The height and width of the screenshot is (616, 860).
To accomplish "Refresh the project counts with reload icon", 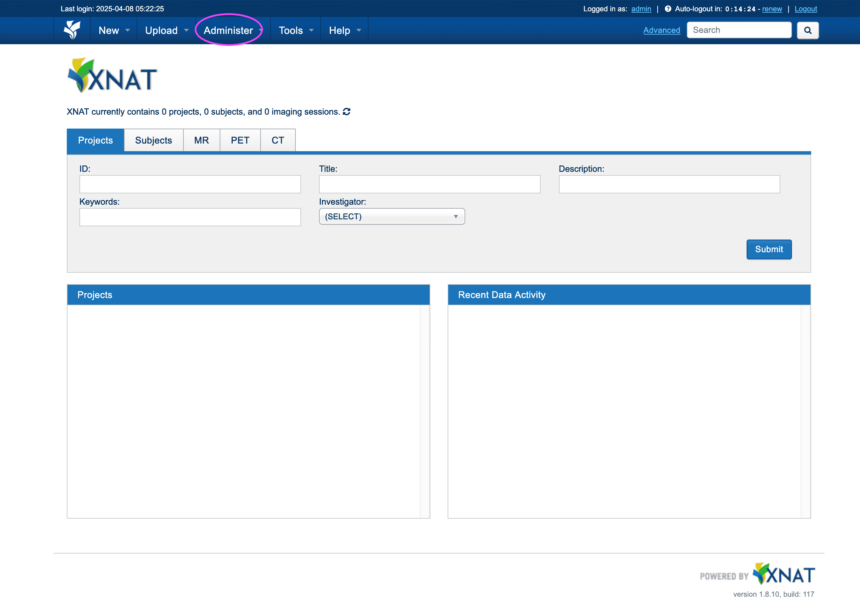I will coord(347,111).
